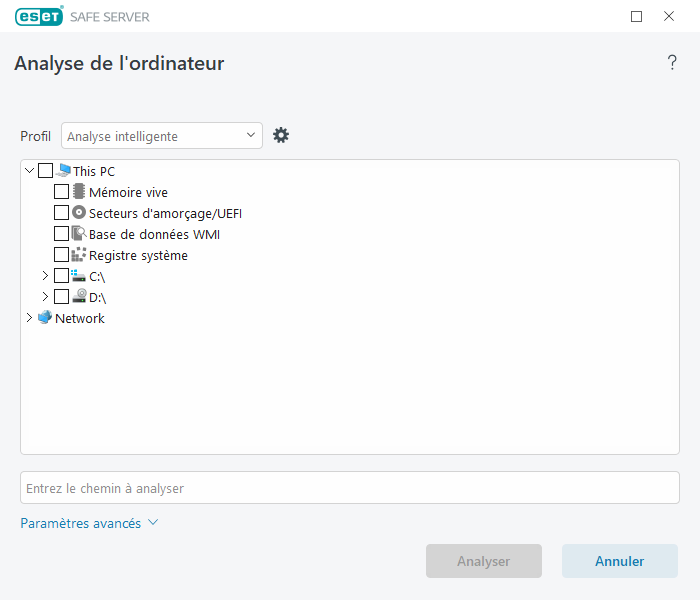Tick the Registre système checkbox
This screenshot has width=700, height=600.
click(x=62, y=255)
